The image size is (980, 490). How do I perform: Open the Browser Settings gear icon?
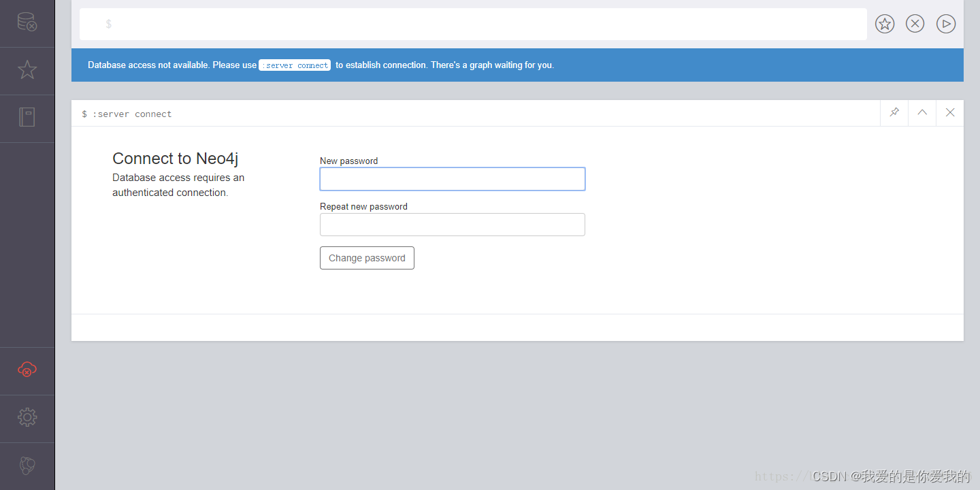(27, 417)
